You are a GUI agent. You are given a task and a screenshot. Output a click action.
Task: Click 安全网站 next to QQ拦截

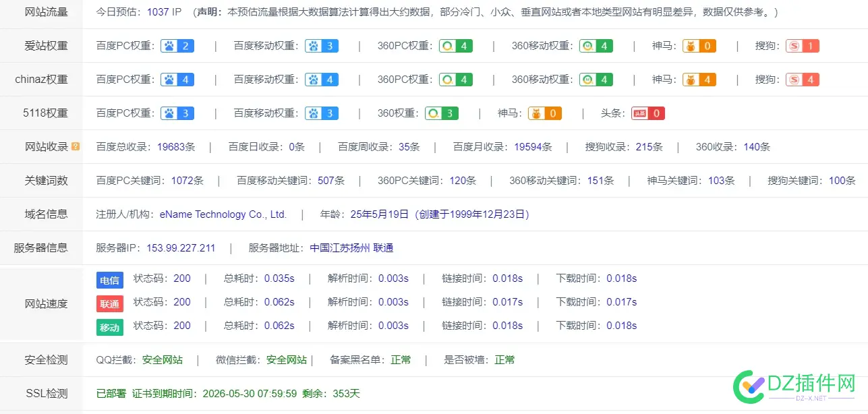pyautogui.click(x=162, y=359)
